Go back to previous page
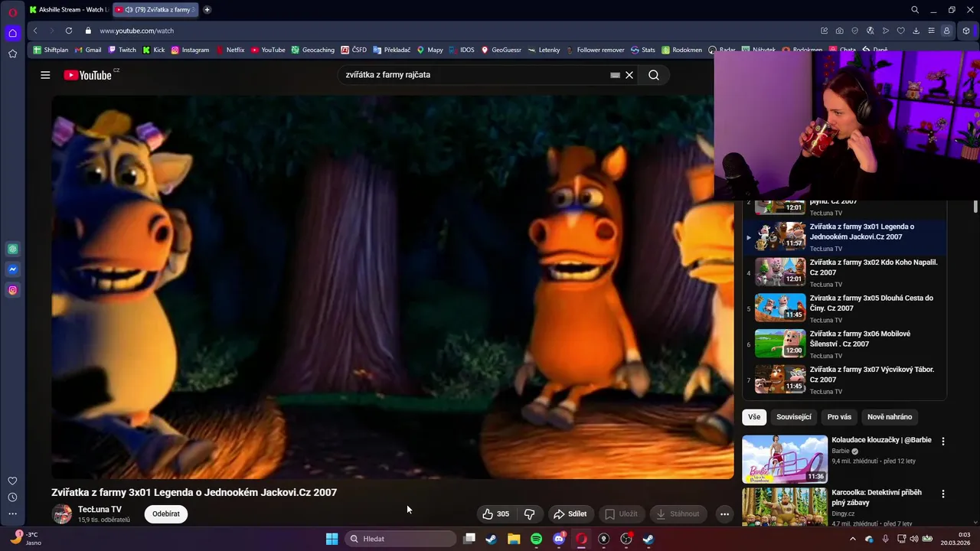980x551 pixels. tap(35, 31)
